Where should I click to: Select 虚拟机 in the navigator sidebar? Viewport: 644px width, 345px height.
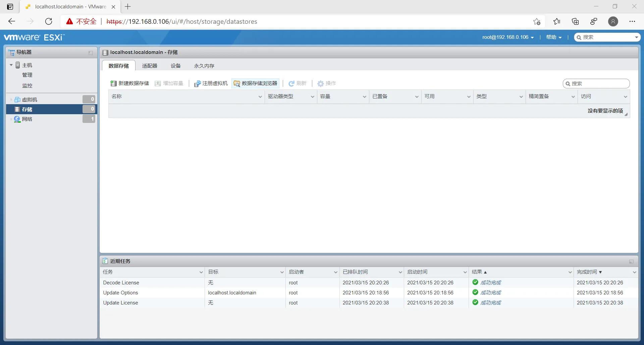tap(30, 99)
